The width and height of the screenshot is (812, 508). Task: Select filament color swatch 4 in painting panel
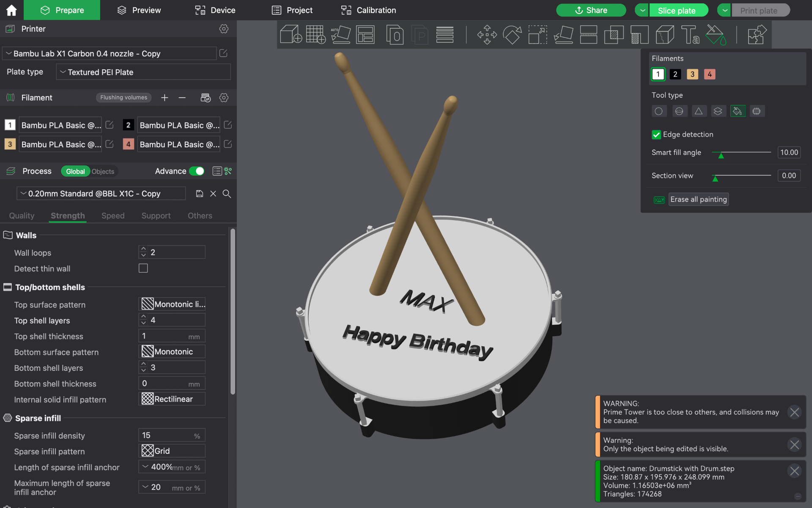click(x=710, y=74)
